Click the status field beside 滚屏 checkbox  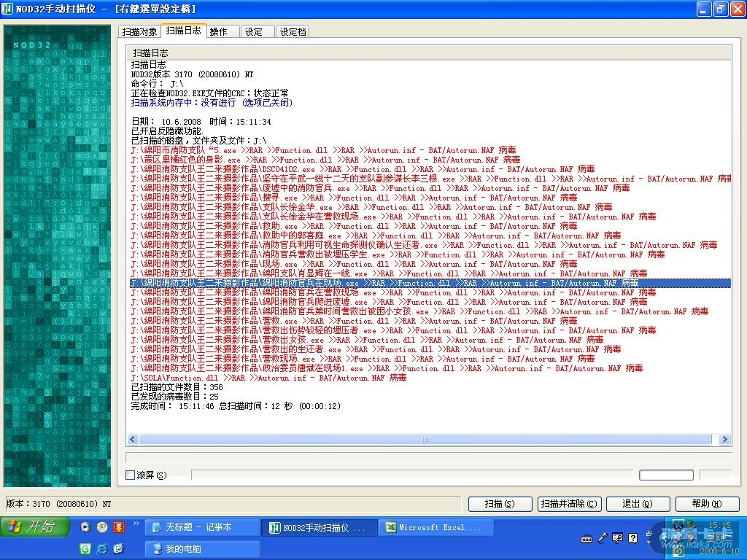point(412,475)
